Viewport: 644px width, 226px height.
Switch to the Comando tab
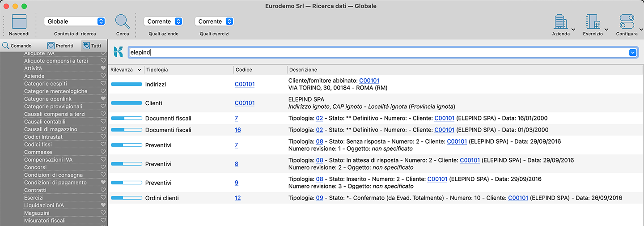tap(17, 46)
